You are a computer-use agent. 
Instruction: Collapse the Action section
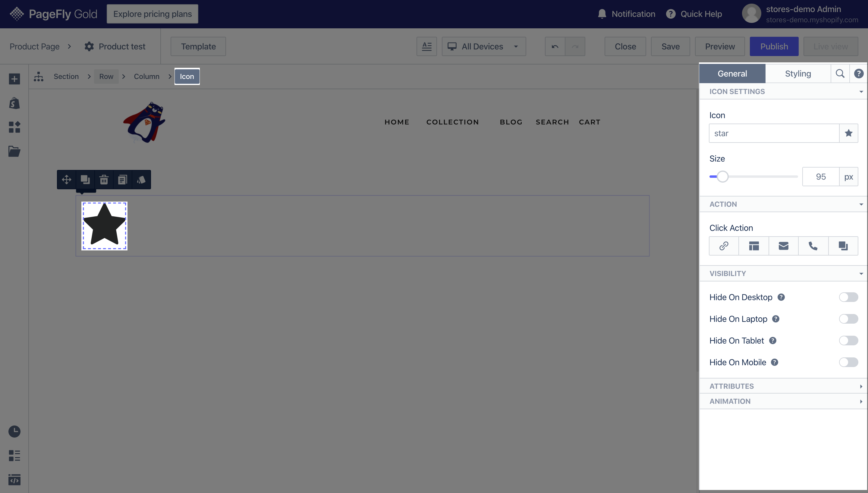pyautogui.click(x=783, y=204)
